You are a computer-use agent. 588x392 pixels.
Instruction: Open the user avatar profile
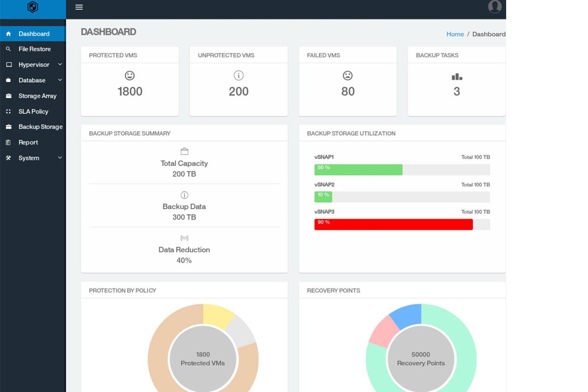[495, 6]
